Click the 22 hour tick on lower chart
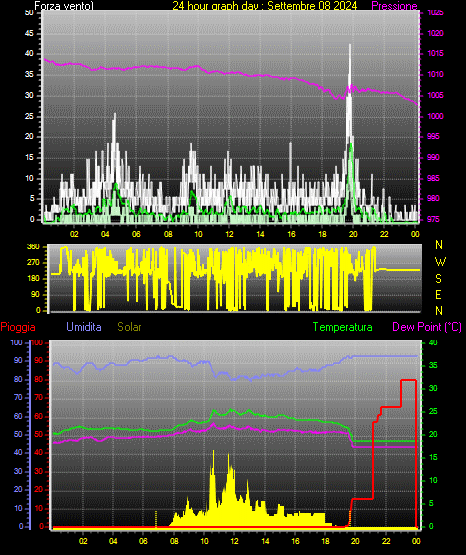 (386, 541)
